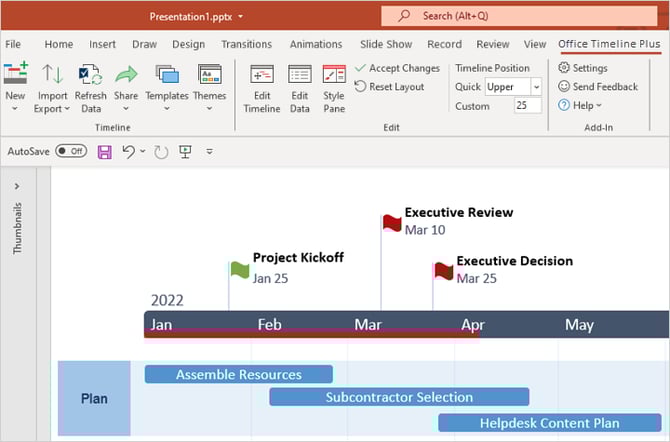Viewport: 670px width, 442px height.
Task: Click the Edit Timeline icon
Action: (262, 76)
